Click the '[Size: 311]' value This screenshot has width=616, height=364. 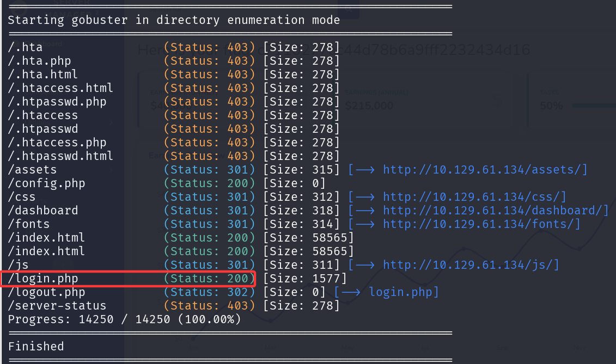pyautogui.click(x=301, y=265)
